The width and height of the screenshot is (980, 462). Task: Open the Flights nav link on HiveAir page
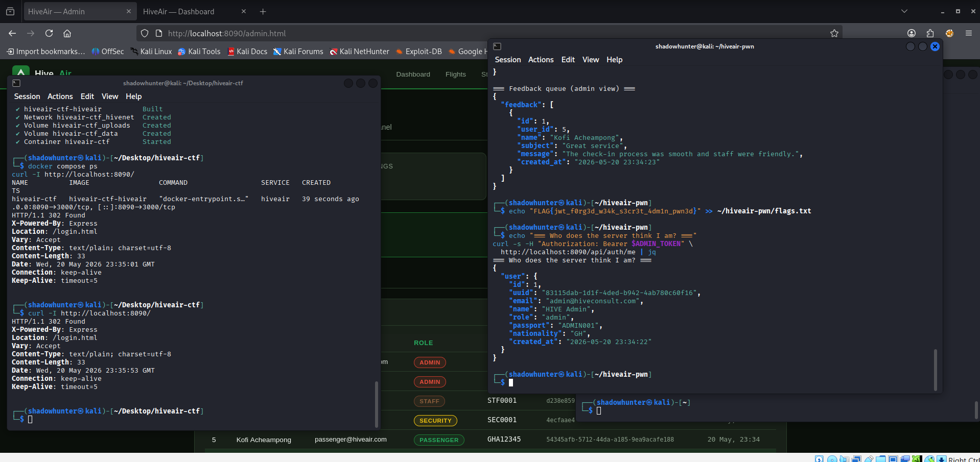tap(455, 75)
